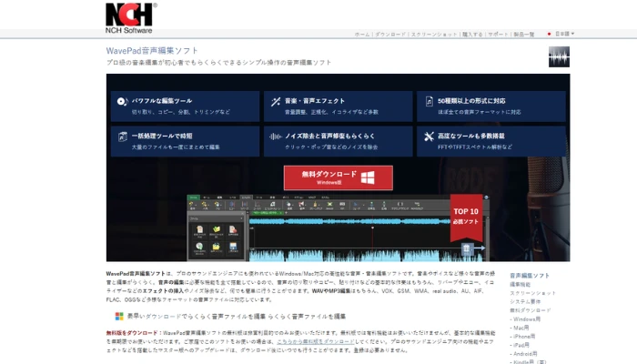Image resolution: width=637 pixels, height=364 pixels.
Task: Open 音声編集ソフト in the right sidebar
Action: click(530, 276)
